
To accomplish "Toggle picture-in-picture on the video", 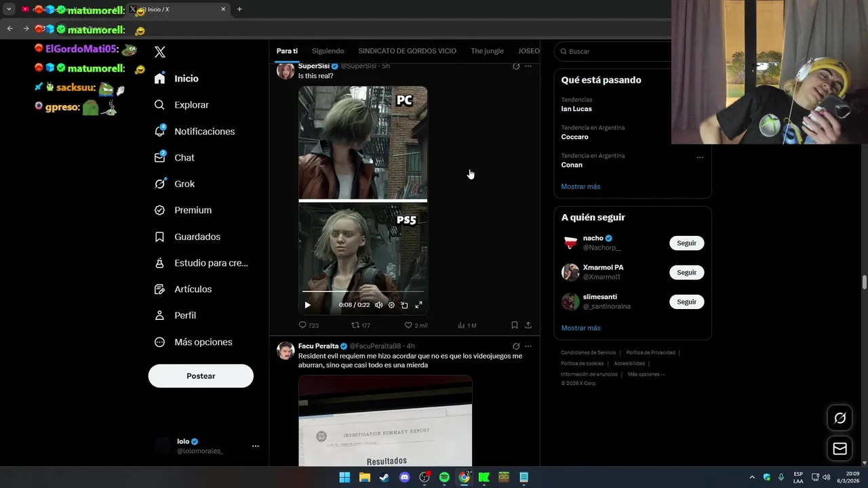I will [x=405, y=305].
